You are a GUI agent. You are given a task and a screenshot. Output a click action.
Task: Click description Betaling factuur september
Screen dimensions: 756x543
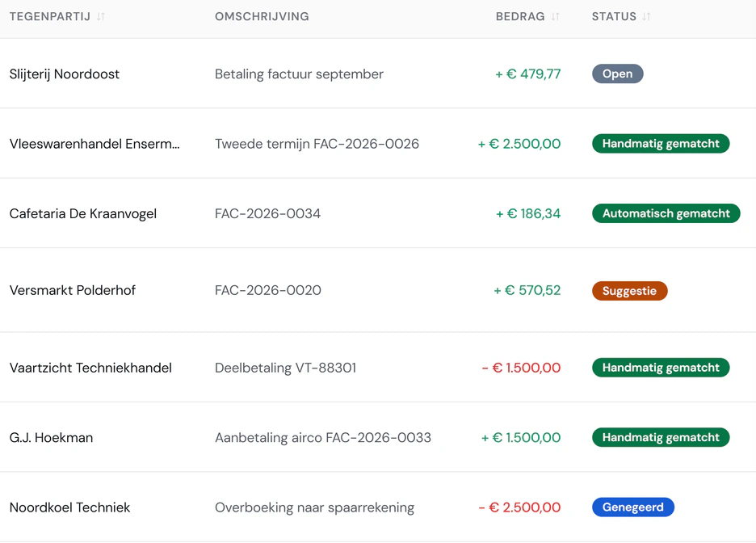point(299,74)
